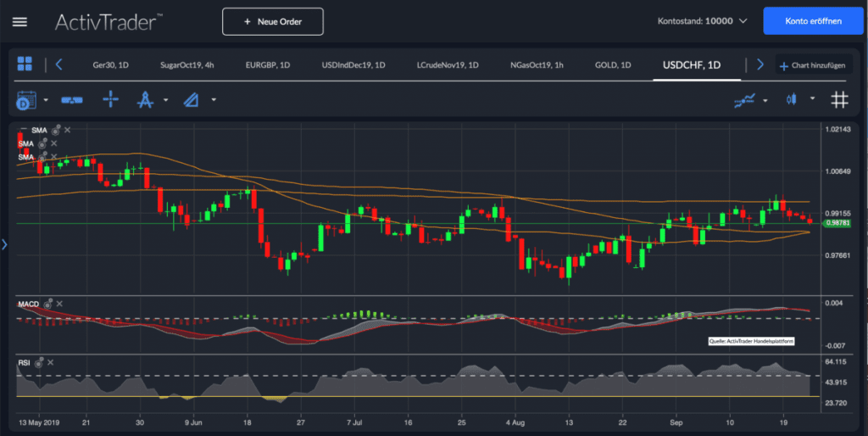This screenshot has width=868, height=436.
Task: Switch to the GOLD, 1D tab
Action: [613, 64]
